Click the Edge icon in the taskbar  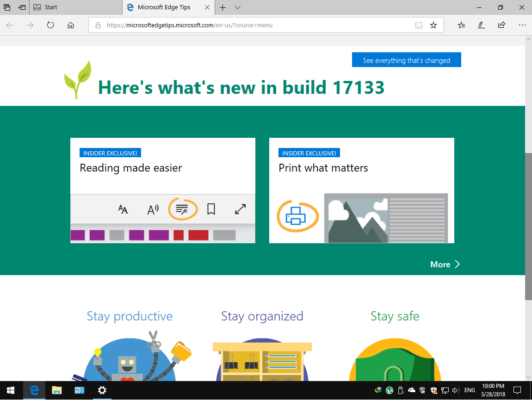click(34, 390)
